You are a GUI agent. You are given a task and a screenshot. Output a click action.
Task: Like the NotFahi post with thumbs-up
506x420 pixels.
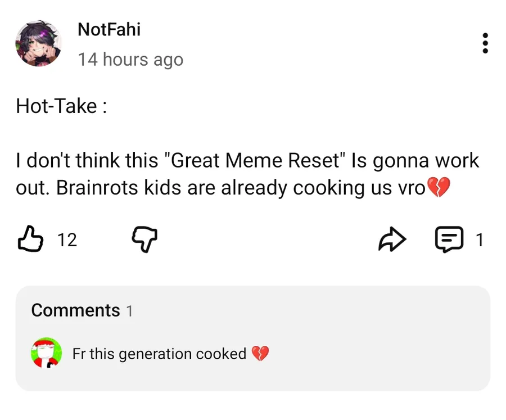tap(31, 240)
